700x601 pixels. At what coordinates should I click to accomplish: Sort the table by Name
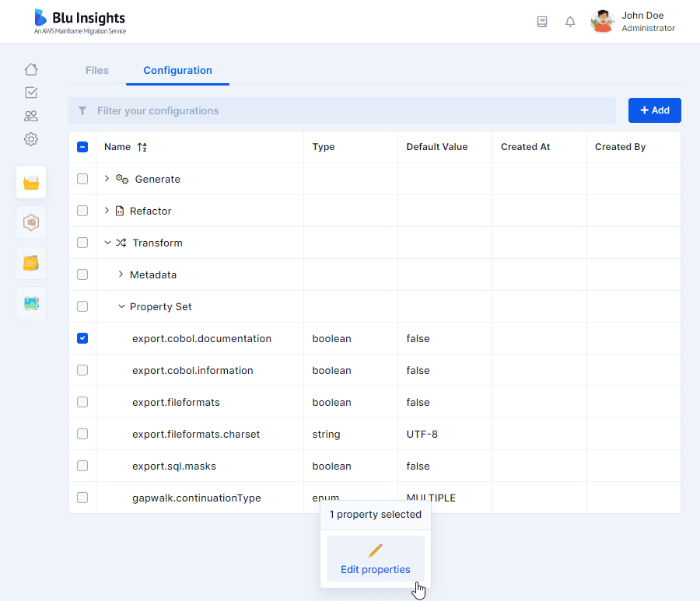coord(142,147)
